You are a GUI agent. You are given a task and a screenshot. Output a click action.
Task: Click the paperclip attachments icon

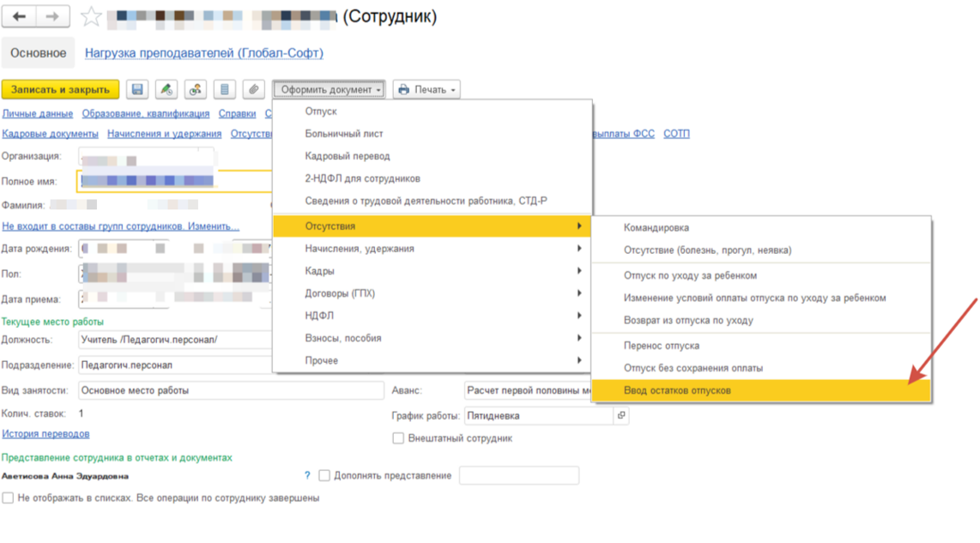(253, 89)
